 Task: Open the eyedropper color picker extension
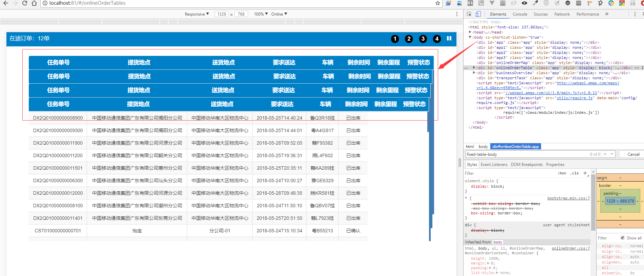[x=535, y=3]
